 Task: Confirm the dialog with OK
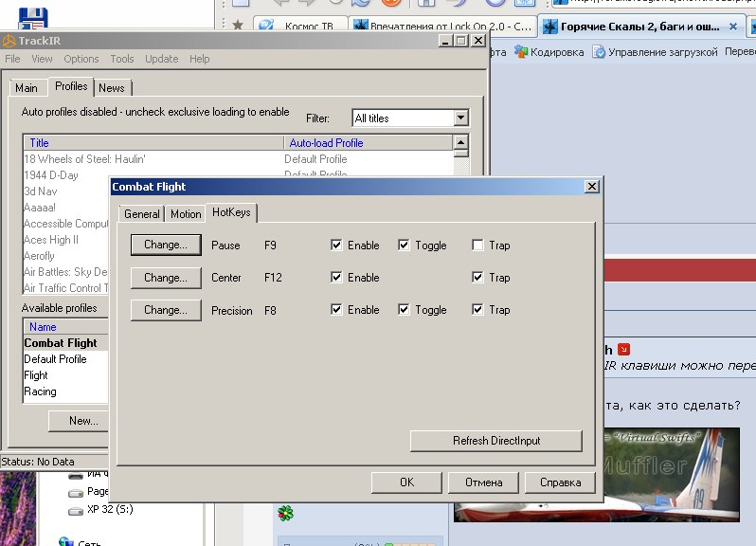click(x=406, y=482)
